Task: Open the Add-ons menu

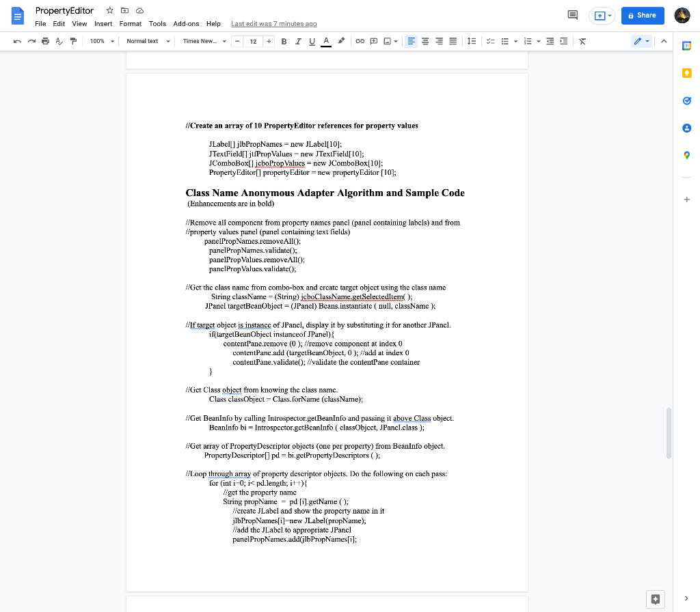Action: (x=186, y=23)
